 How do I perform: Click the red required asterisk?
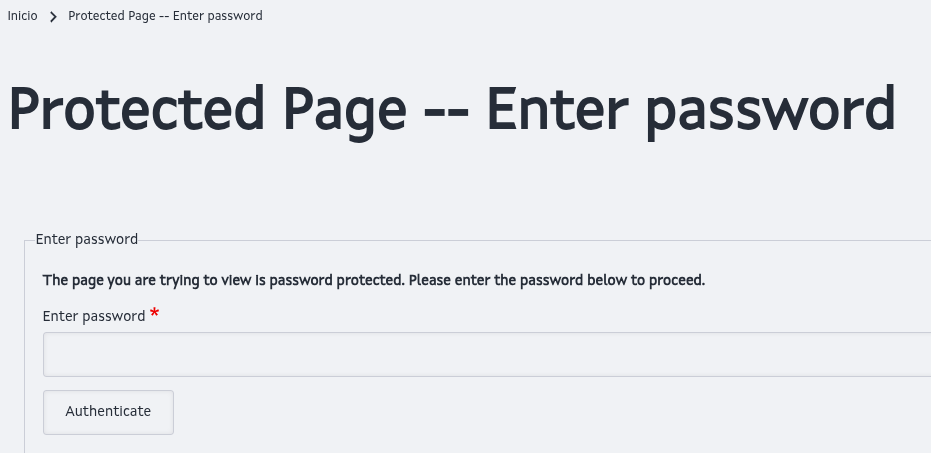click(154, 314)
